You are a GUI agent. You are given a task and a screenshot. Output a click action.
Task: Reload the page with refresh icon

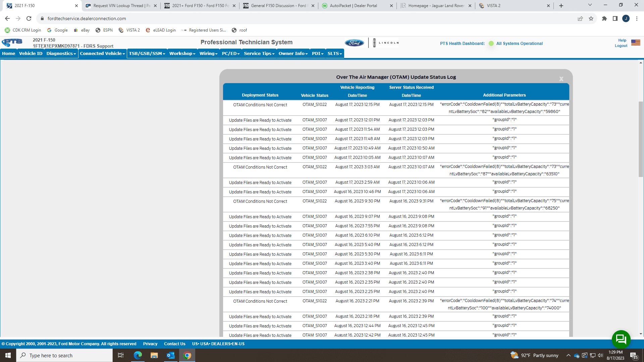click(29, 18)
